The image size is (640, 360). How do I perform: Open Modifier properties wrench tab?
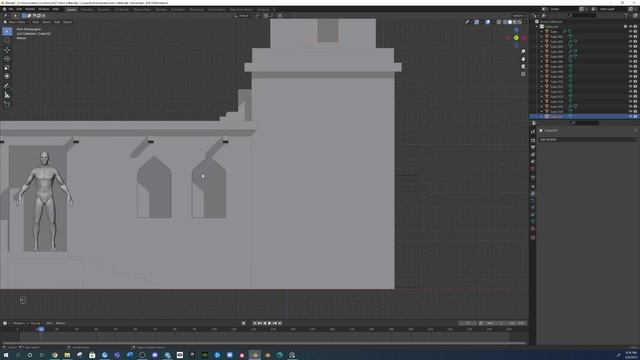click(x=533, y=193)
